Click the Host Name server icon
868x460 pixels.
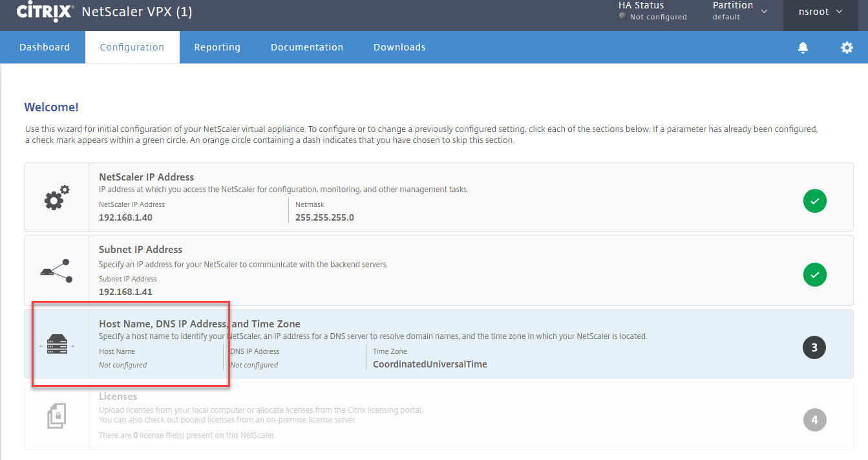(x=57, y=344)
